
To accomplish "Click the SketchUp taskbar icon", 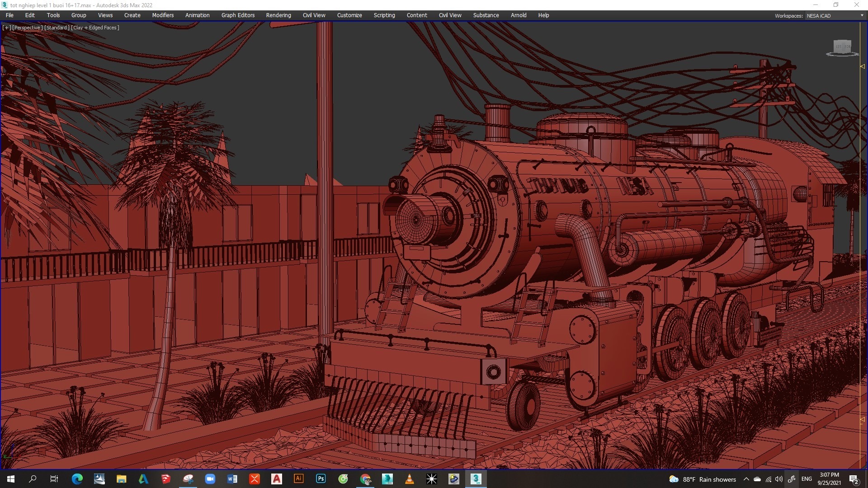I will [x=166, y=479].
